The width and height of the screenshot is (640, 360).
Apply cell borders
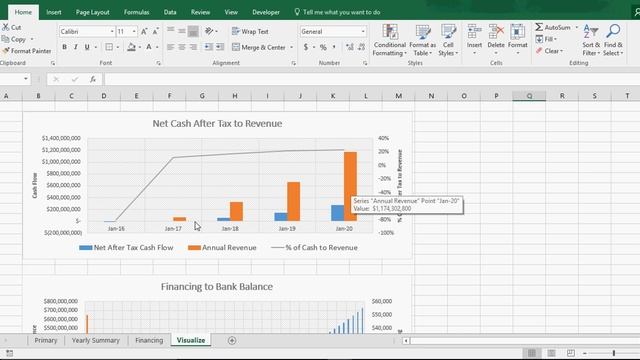tap(109, 47)
